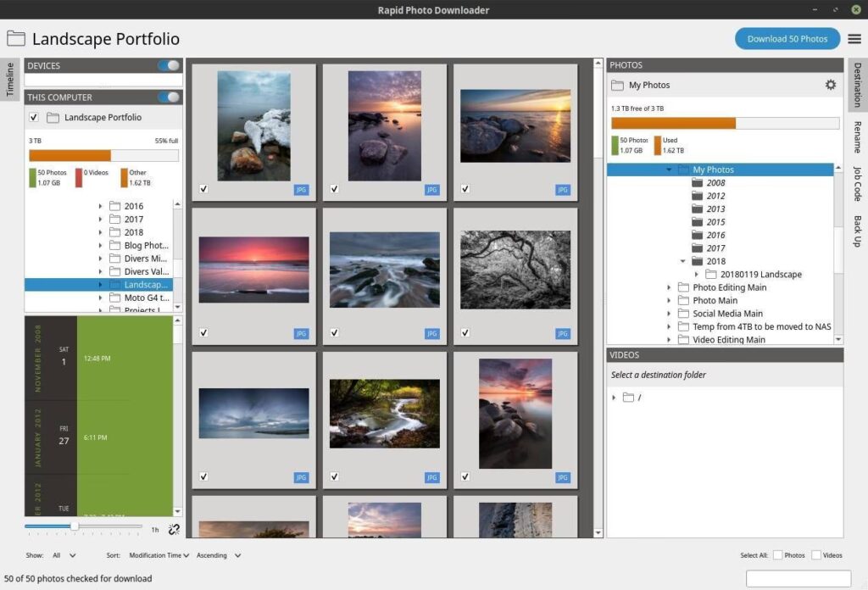Viewport: 868px width, 590px height.
Task: Click the root folder icon under Videos
Action: pyautogui.click(x=628, y=397)
